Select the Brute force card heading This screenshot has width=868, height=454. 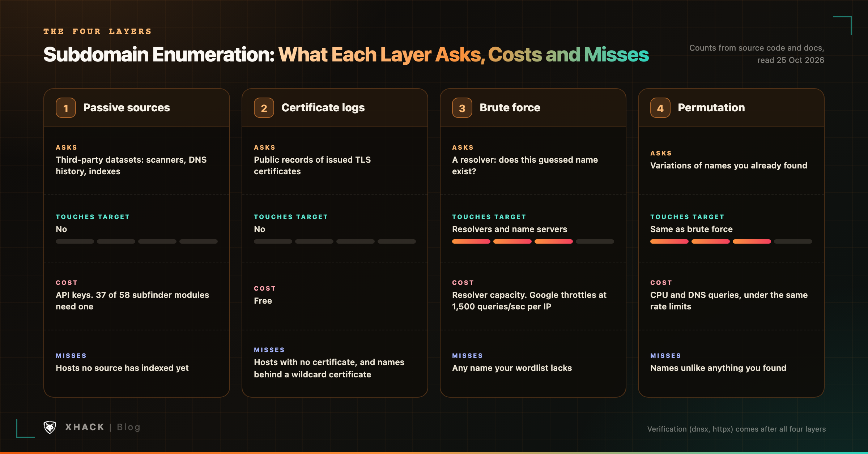pos(510,108)
